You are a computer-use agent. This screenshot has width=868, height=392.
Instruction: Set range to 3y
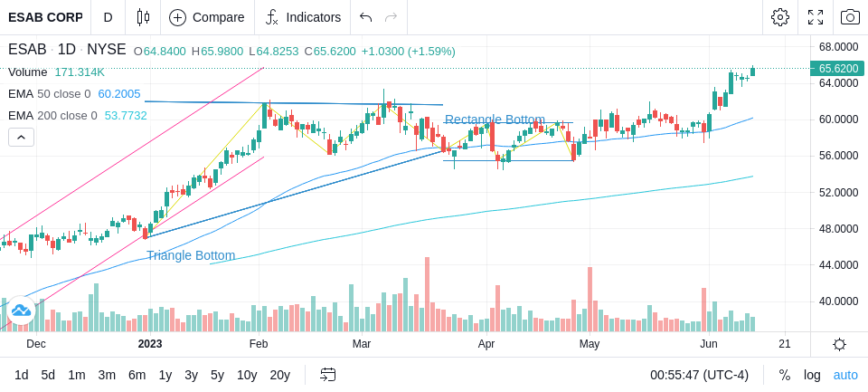(191, 376)
